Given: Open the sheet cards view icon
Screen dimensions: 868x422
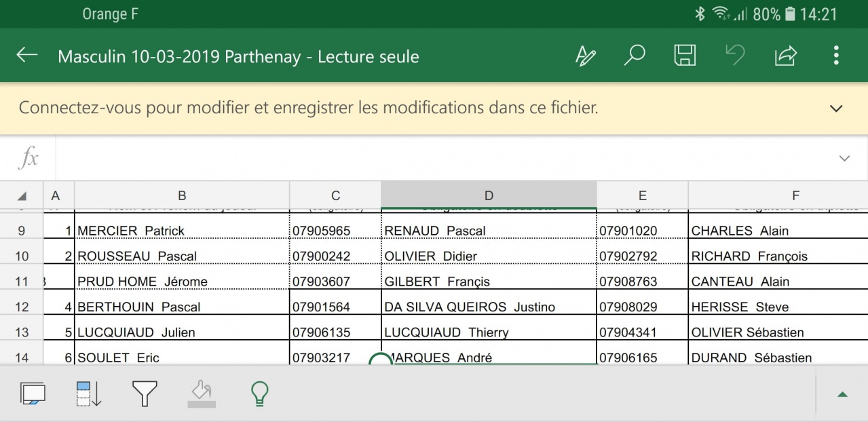Looking at the screenshot, I should tap(33, 394).
